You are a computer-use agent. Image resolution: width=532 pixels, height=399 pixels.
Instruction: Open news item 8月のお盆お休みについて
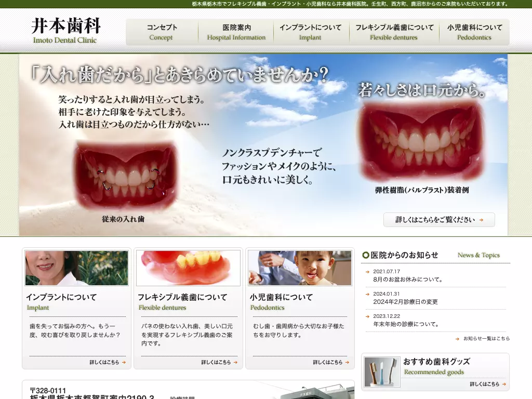(x=408, y=280)
